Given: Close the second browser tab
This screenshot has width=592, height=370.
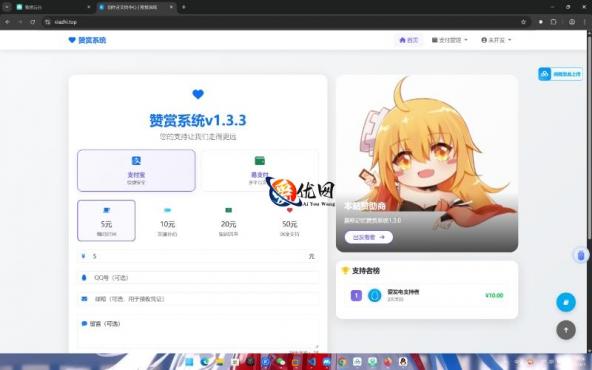Looking at the screenshot, I should click(171, 7).
